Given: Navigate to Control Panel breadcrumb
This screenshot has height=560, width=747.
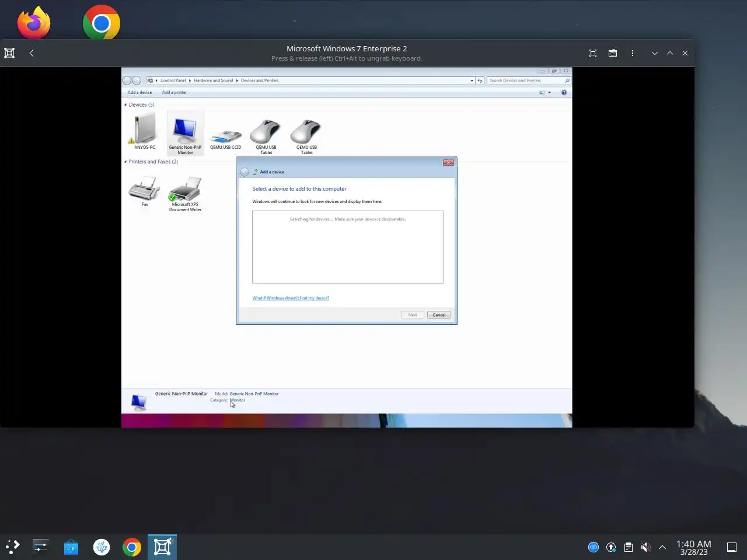Looking at the screenshot, I should click(173, 80).
